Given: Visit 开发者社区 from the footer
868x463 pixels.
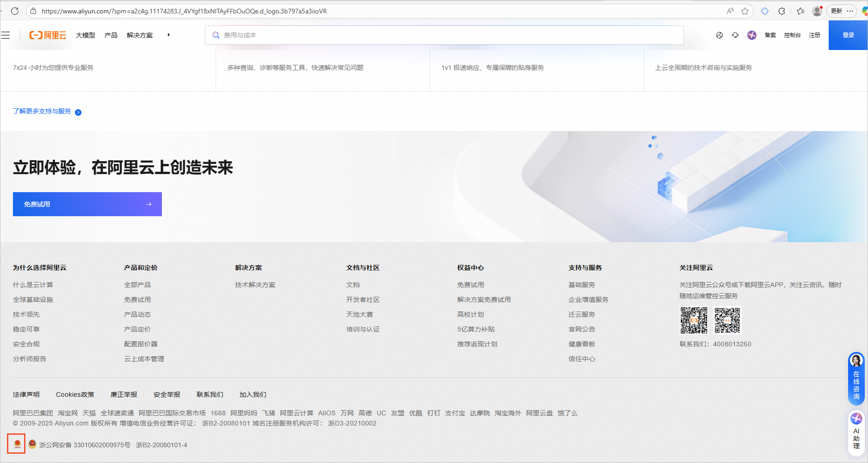Looking at the screenshot, I should 363,300.
